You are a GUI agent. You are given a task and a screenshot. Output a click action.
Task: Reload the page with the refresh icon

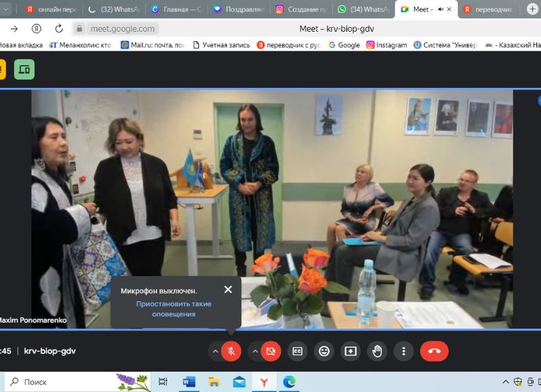pos(59,28)
